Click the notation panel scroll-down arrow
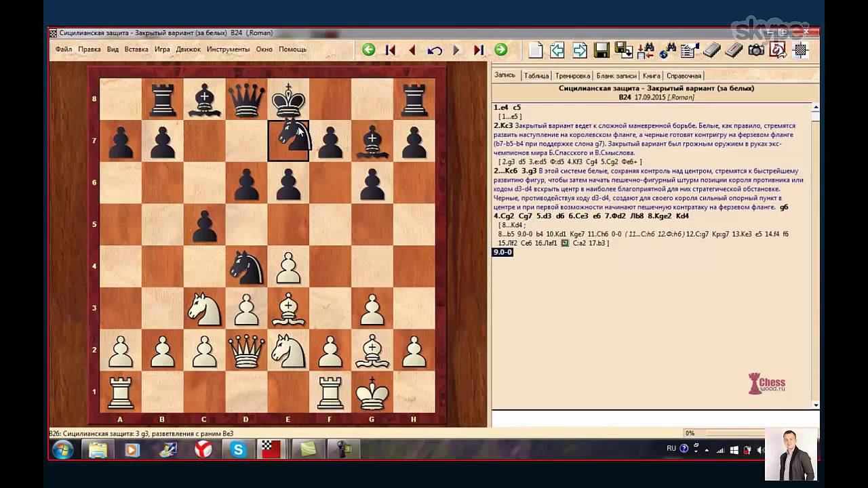Viewport: 868px width, 488px height. click(x=816, y=405)
